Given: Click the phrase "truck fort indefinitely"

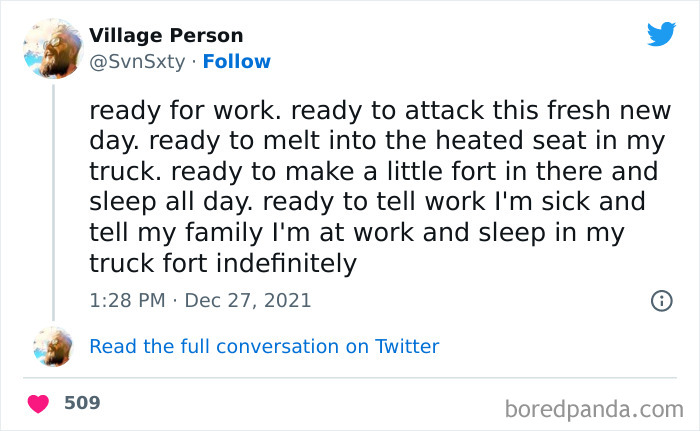Looking at the screenshot, I should (x=222, y=264).
